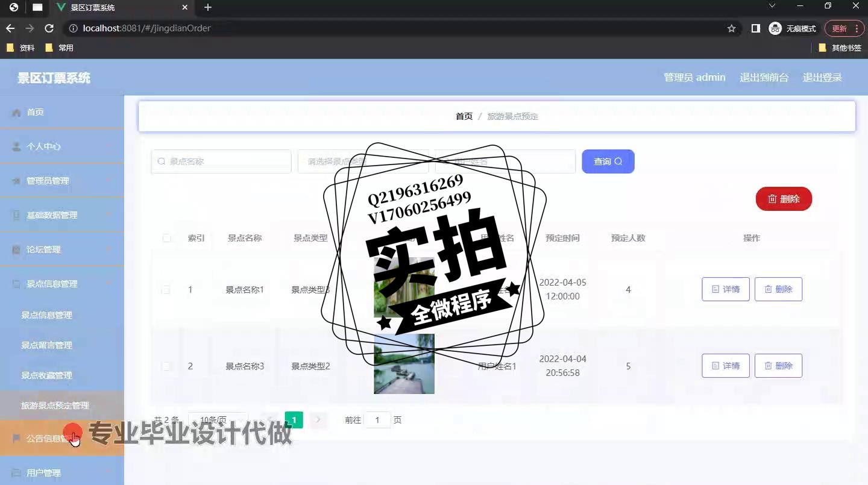Go back using browser back arrow
The image size is (868, 485).
(10, 28)
